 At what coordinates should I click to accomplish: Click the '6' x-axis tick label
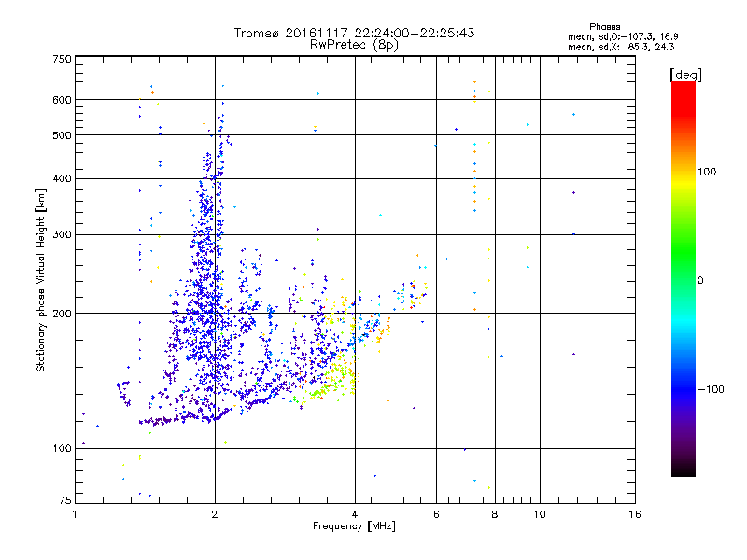click(x=436, y=514)
